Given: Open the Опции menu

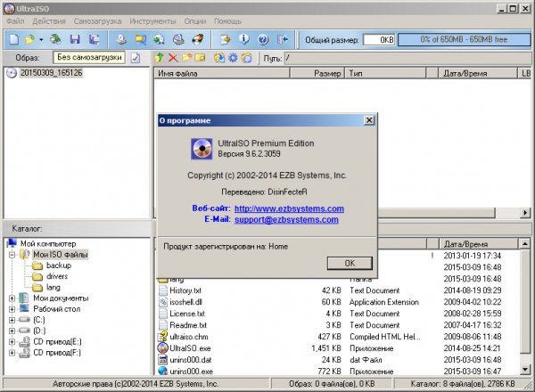Looking at the screenshot, I should (x=195, y=21).
